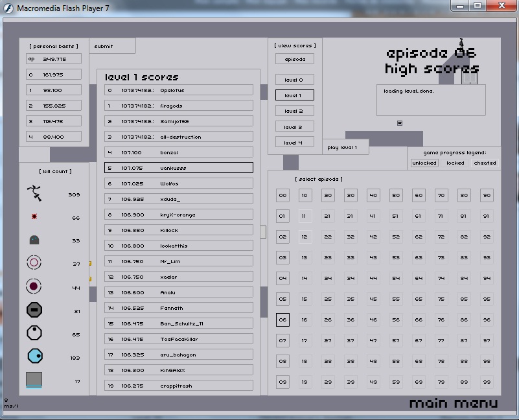Click the play level 1 button

(346, 148)
